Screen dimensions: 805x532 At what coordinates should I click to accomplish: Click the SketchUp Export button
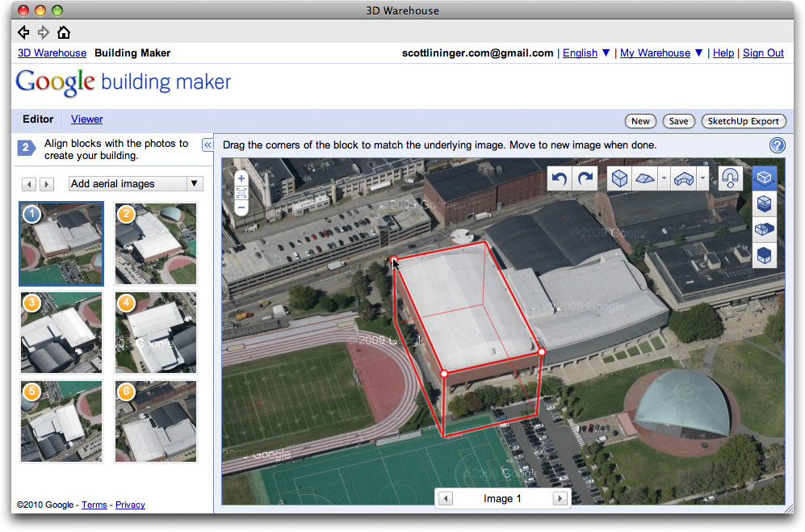(744, 121)
